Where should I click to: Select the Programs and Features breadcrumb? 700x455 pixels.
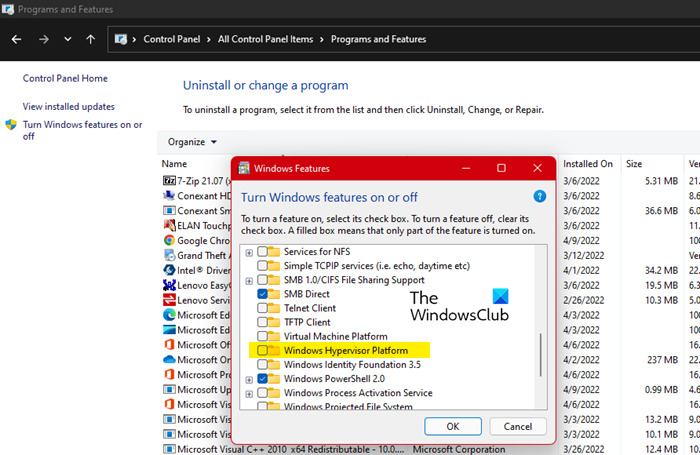tap(378, 39)
